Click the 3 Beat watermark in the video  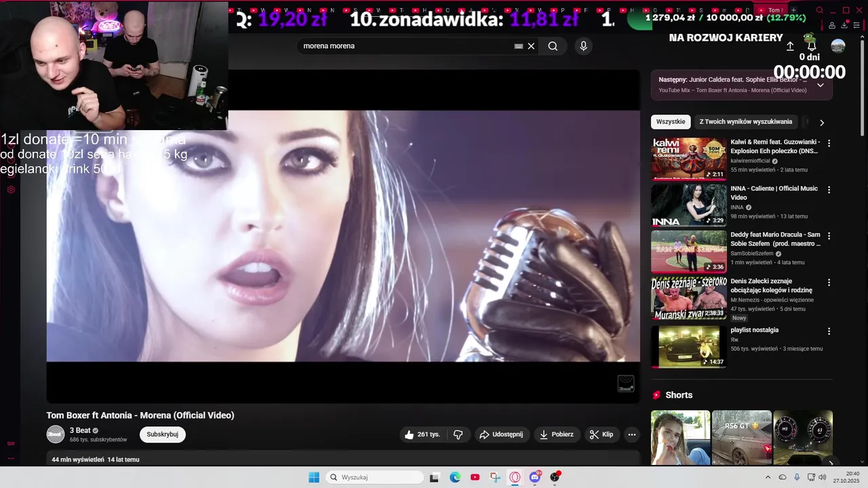[x=625, y=383]
